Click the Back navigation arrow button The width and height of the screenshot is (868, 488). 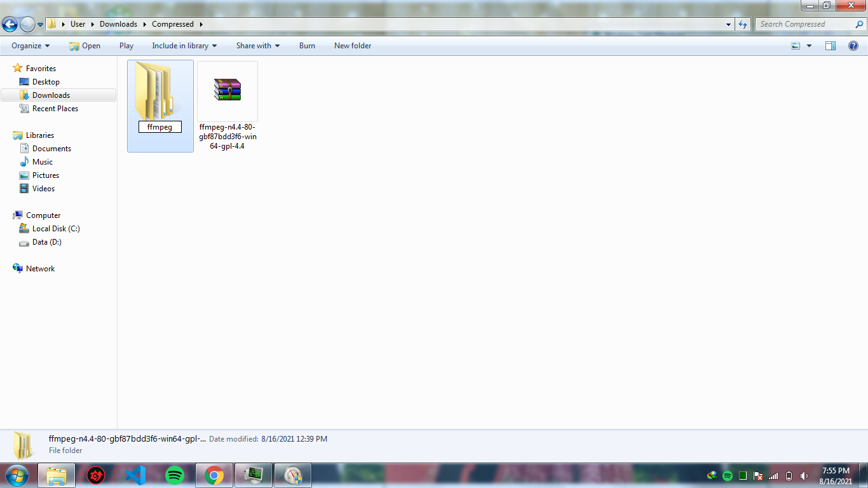(10, 24)
